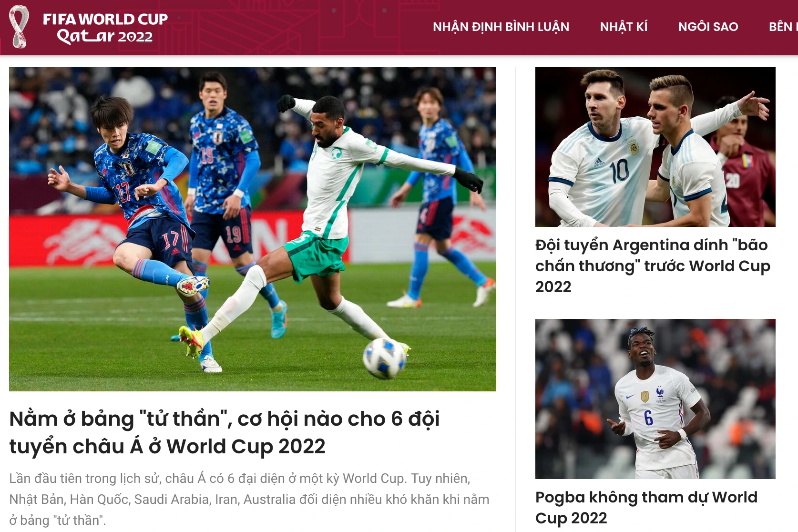Click the number 6 on Pogba's shirt

[x=648, y=418]
